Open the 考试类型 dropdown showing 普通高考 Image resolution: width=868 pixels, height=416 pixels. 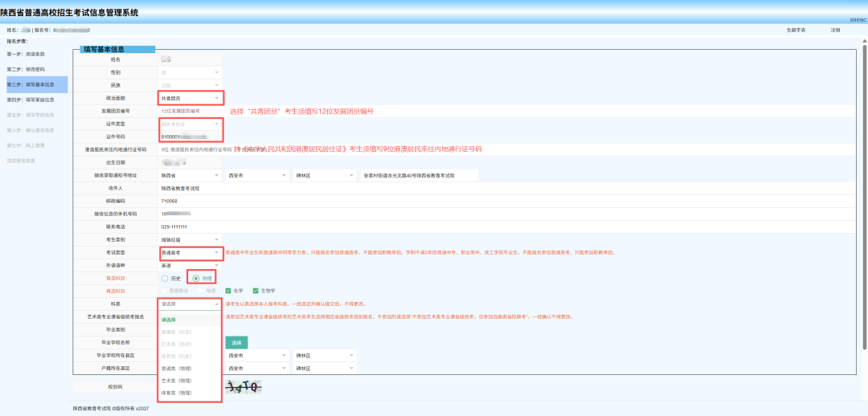click(190, 252)
